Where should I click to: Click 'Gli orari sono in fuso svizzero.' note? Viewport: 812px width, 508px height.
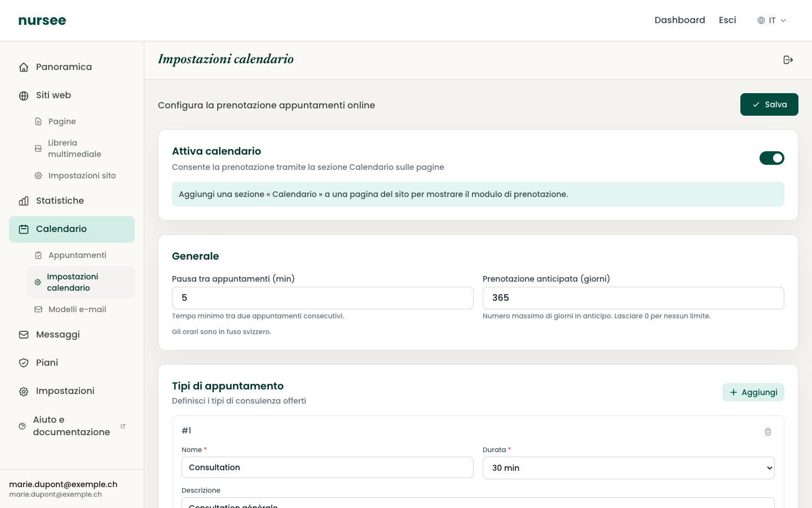pos(222,332)
